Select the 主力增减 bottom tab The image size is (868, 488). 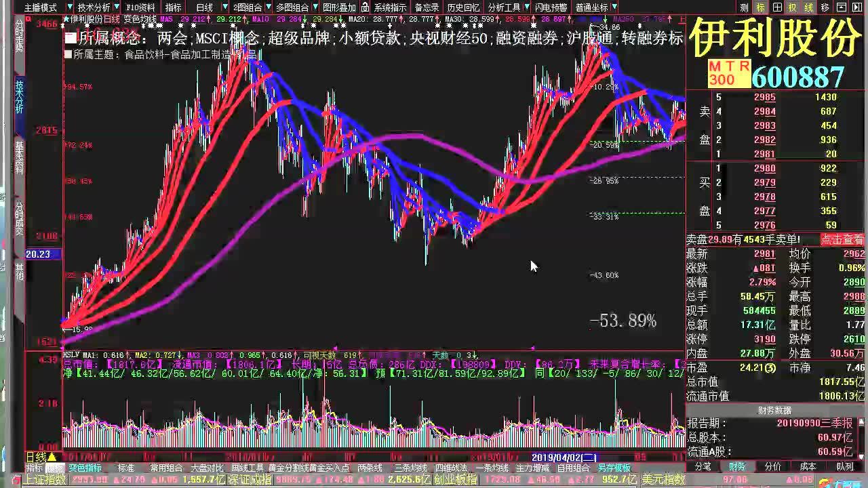tap(532, 468)
